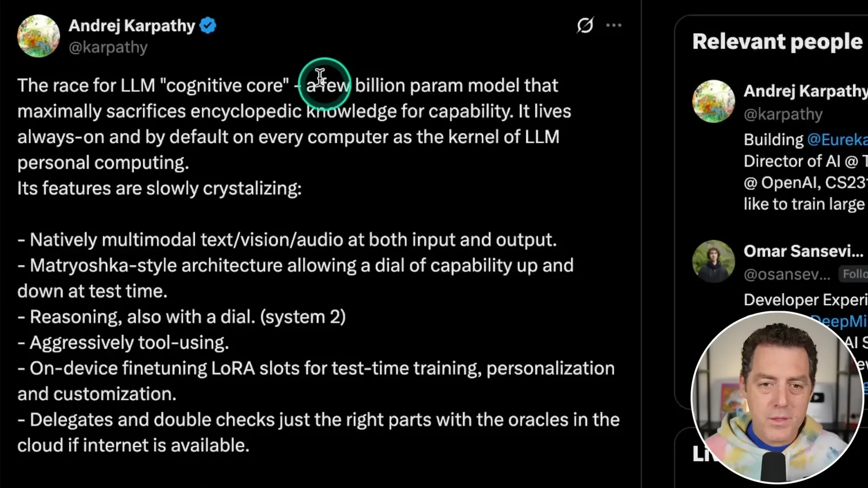Click the "Aggressively tool-using." bullet line
The height and width of the screenshot is (488, 868).
point(123,343)
